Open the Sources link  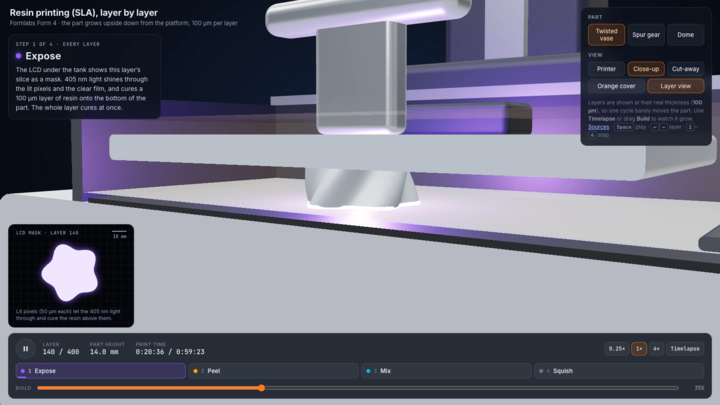[598, 127]
